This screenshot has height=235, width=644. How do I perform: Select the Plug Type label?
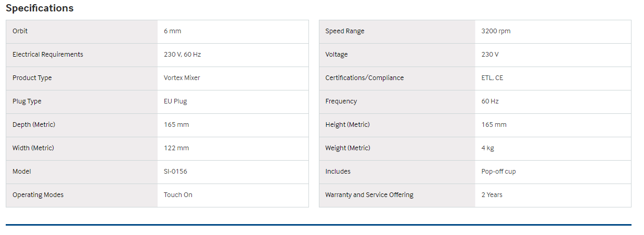[x=27, y=101]
